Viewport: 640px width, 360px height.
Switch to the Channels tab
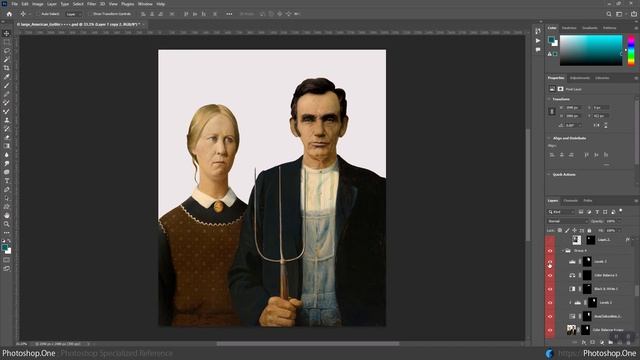click(x=571, y=201)
